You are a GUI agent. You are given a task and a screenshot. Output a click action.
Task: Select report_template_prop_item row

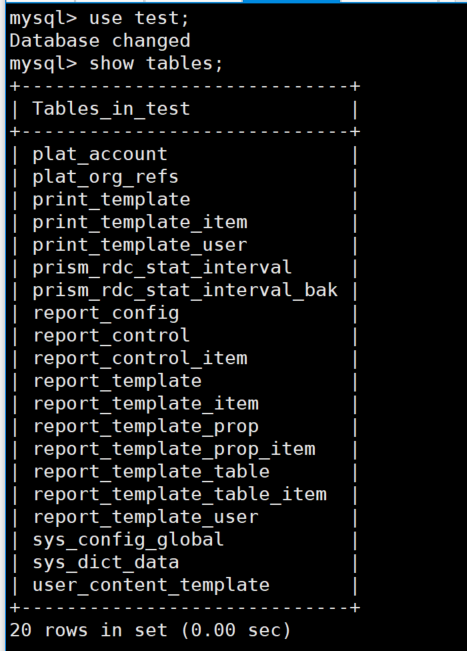(x=174, y=449)
